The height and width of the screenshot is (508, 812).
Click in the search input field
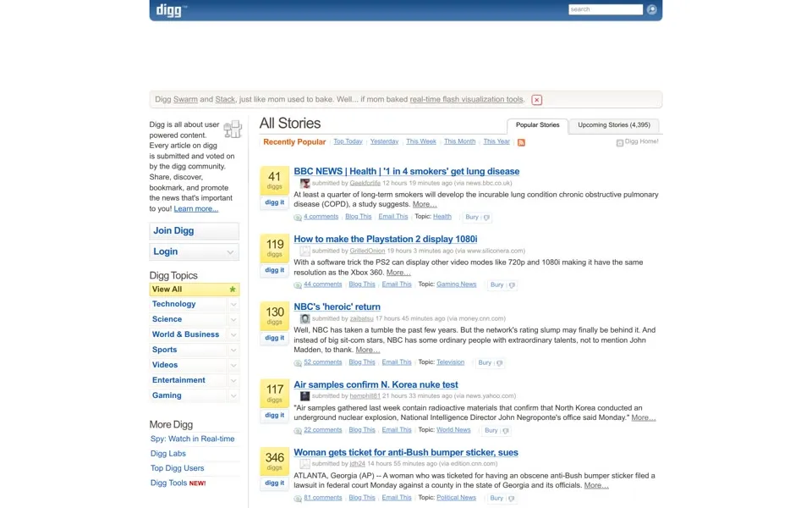pos(606,9)
